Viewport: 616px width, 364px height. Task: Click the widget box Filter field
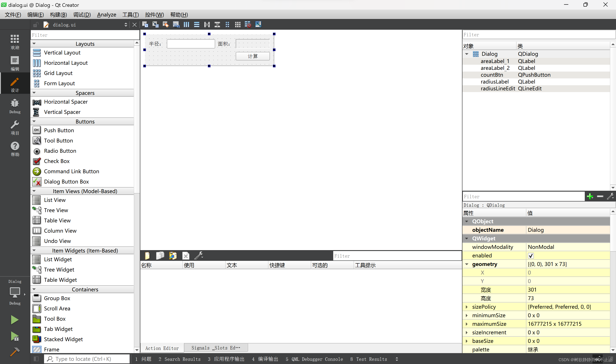tap(85, 35)
